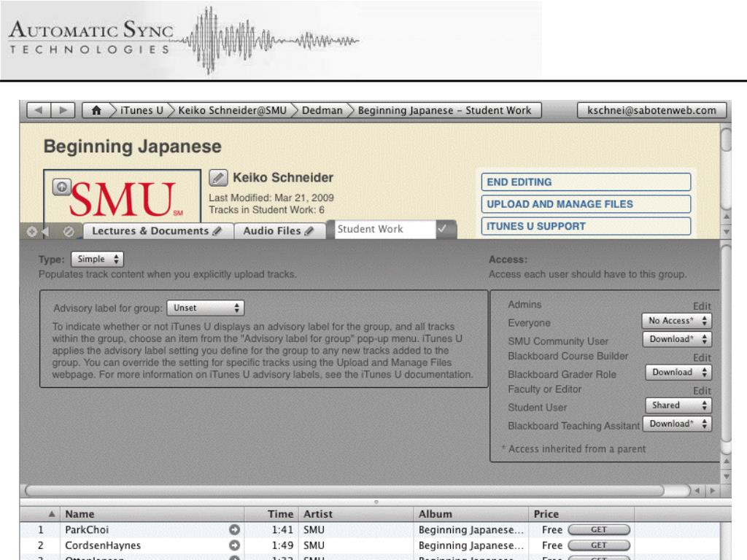This screenshot has width=747, height=560.
Task: Click GET for the ParkChoi track
Action: tap(599, 529)
